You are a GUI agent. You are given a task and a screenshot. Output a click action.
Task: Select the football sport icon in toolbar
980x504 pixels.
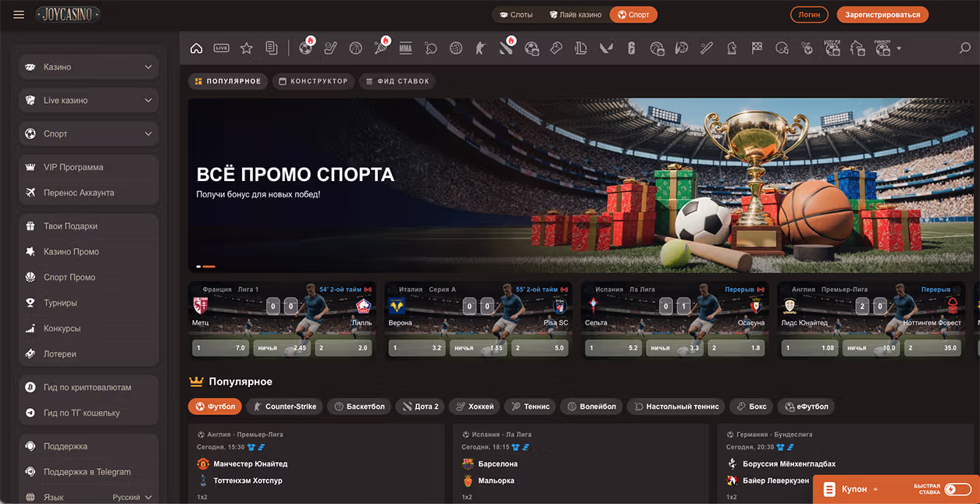click(x=305, y=48)
